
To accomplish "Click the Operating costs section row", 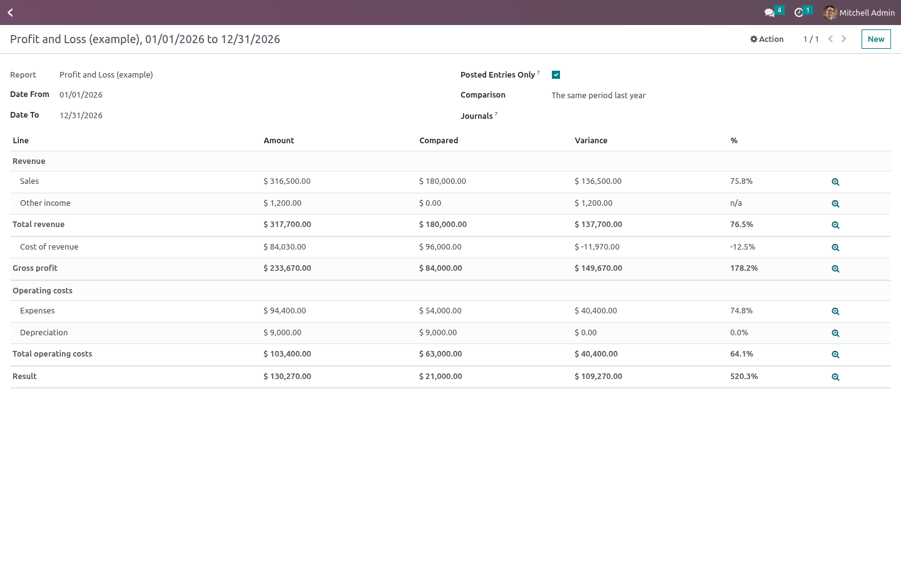I will coord(450,291).
